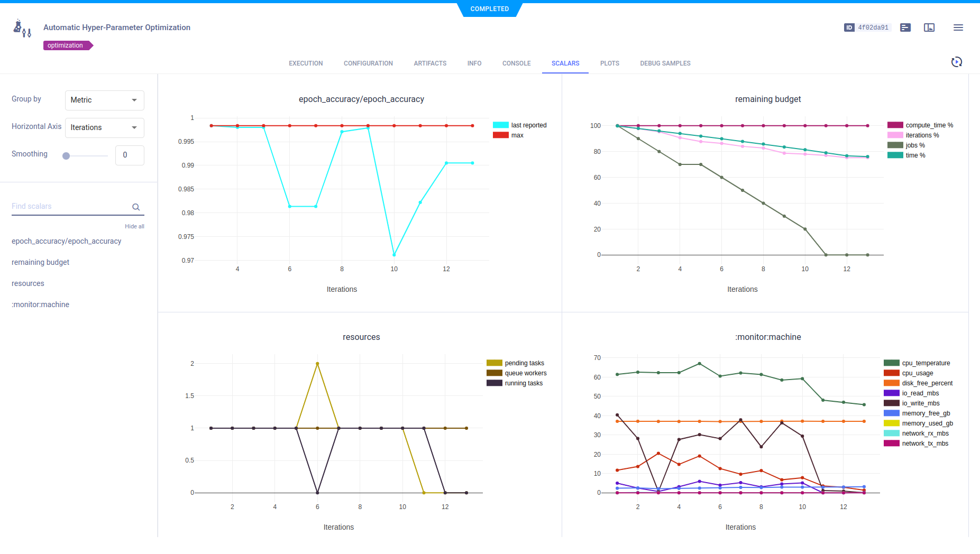This screenshot has height=554, width=980.
Task: Toggle the pending tasks legend series
Action: click(515, 363)
